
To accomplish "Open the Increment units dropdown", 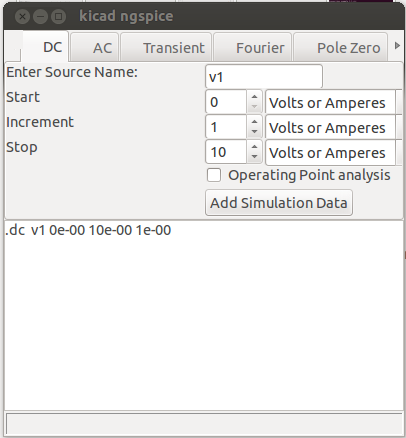I will pyautogui.click(x=334, y=127).
